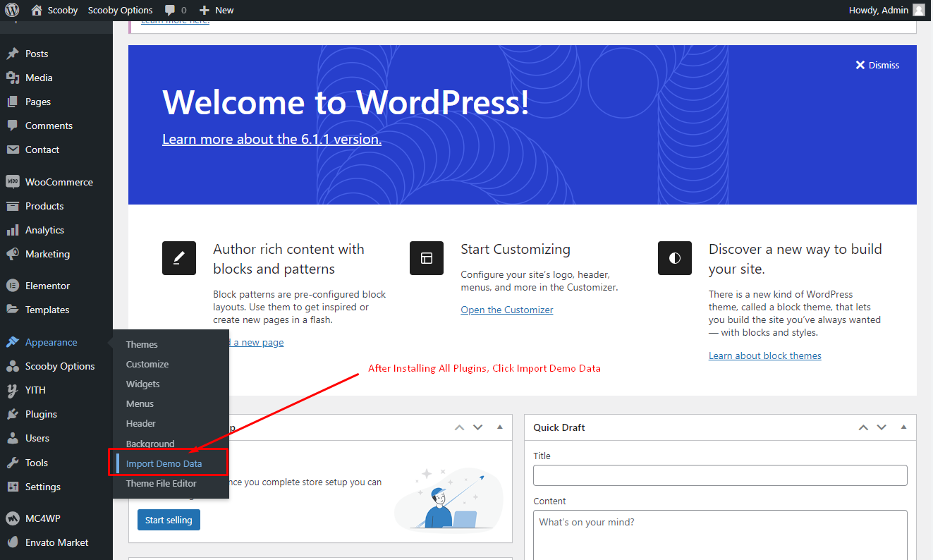Viewport: 933px width, 560px height.
Task: Click the Comments bubble icon in sidebar
Action: (x=13, y=126)
